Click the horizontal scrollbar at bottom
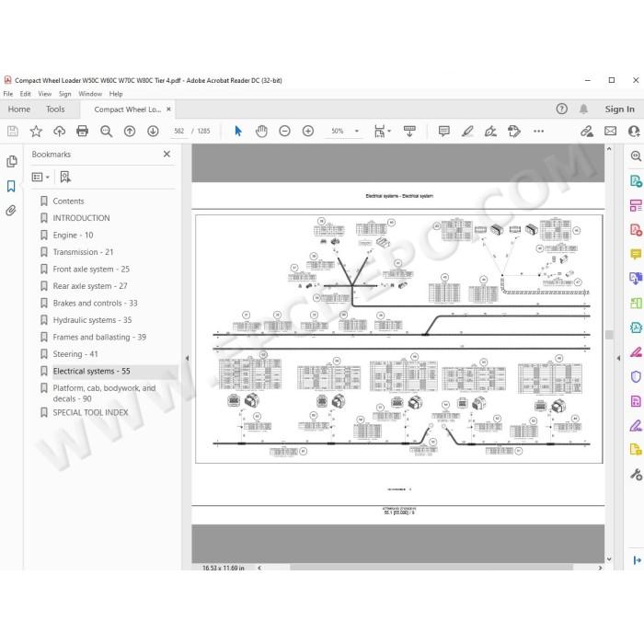The width and height of the screenshot is (644, 644). [x=431, y=568]
